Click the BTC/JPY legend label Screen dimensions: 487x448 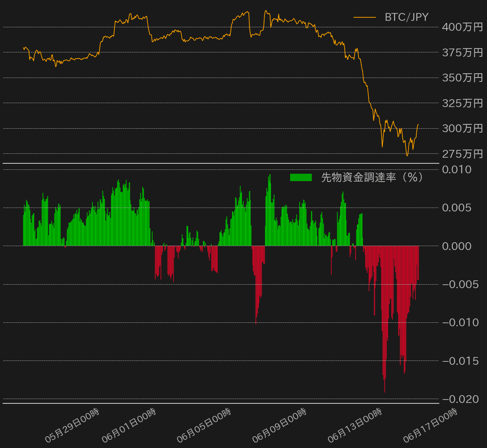[406, 17]
